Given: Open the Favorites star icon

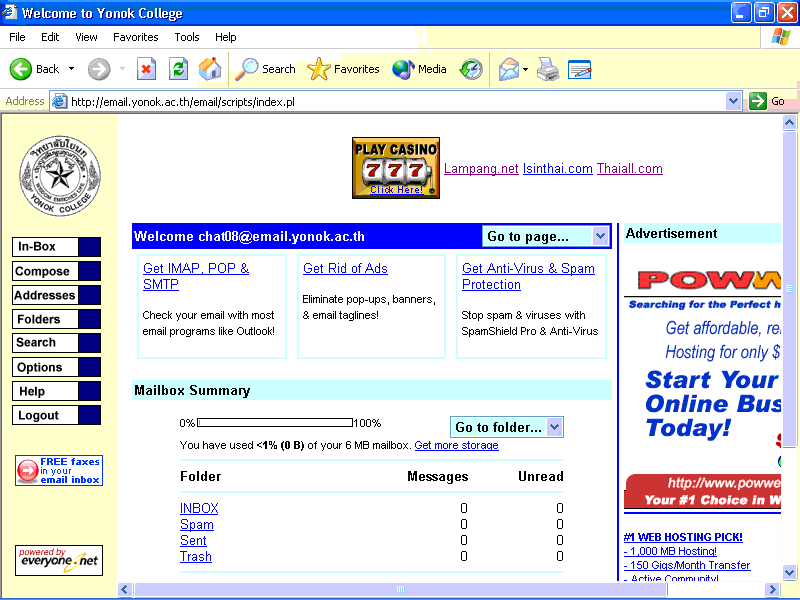Looking at the screenshot, I should [x=319, y=69].
